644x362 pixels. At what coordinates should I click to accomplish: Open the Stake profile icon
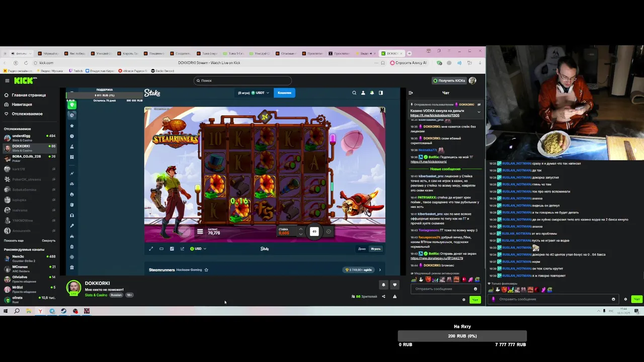363,93
